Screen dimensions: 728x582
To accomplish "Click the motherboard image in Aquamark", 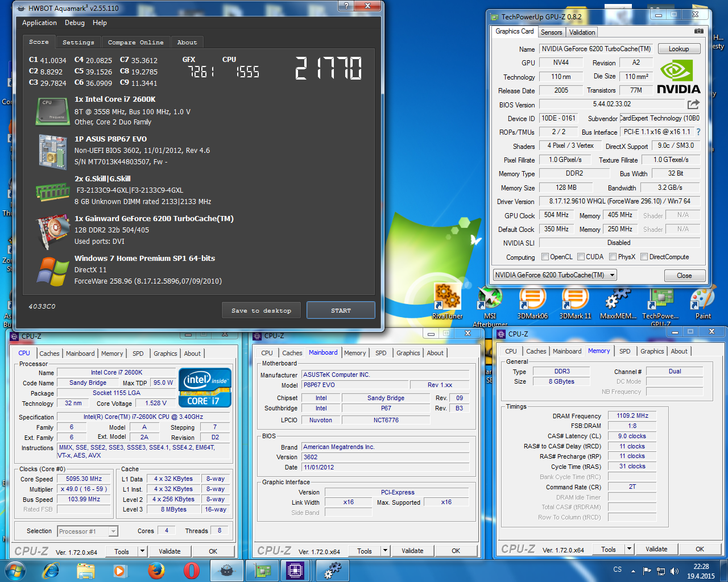I will [x=53, y=152].
